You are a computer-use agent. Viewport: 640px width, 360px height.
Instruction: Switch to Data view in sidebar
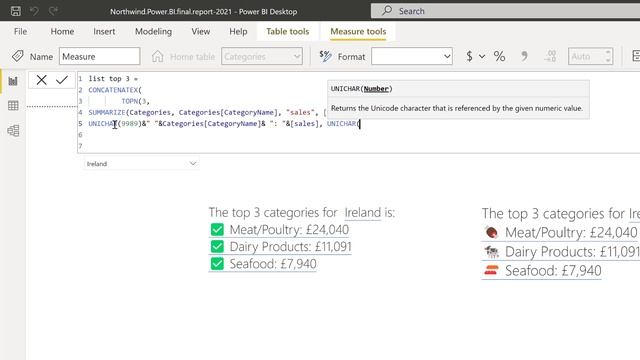click(x=13, y=106)
